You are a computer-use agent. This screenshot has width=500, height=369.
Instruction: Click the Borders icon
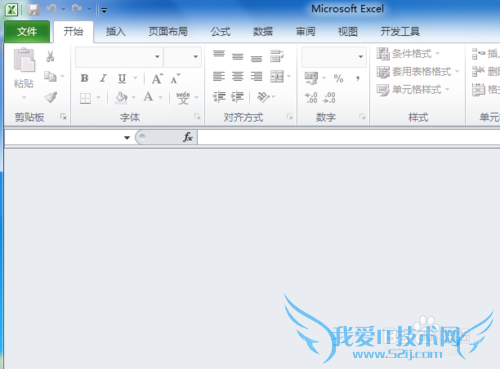(85, 98)
